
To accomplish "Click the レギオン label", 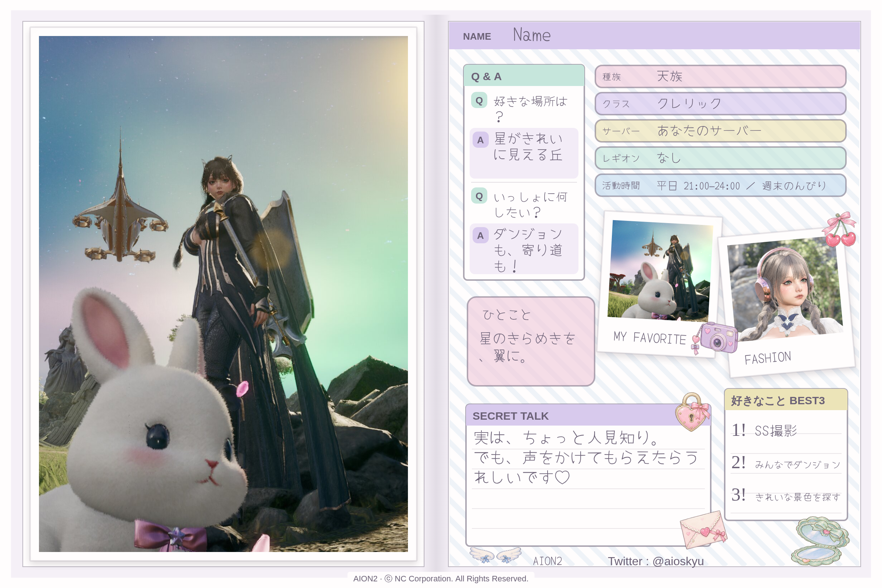I will coord(621,158).
